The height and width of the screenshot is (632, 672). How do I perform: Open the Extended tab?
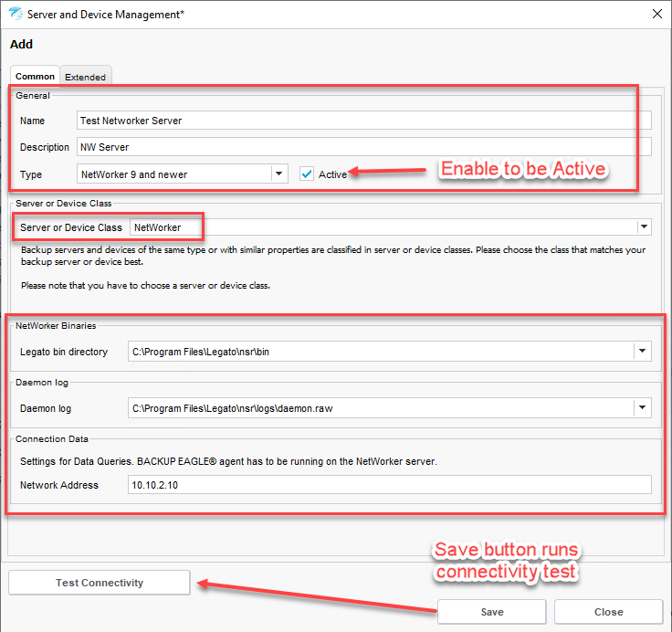[85, 77]
